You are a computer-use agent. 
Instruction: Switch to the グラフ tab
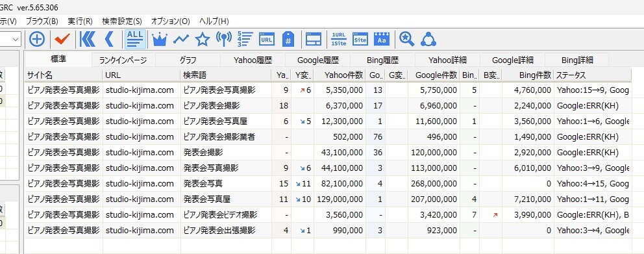click(188, 60)
